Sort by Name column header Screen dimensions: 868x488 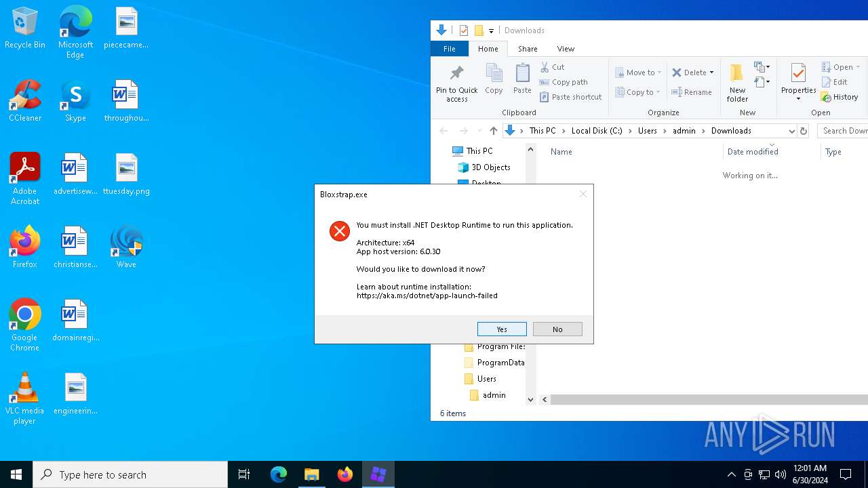click(561, 152)
